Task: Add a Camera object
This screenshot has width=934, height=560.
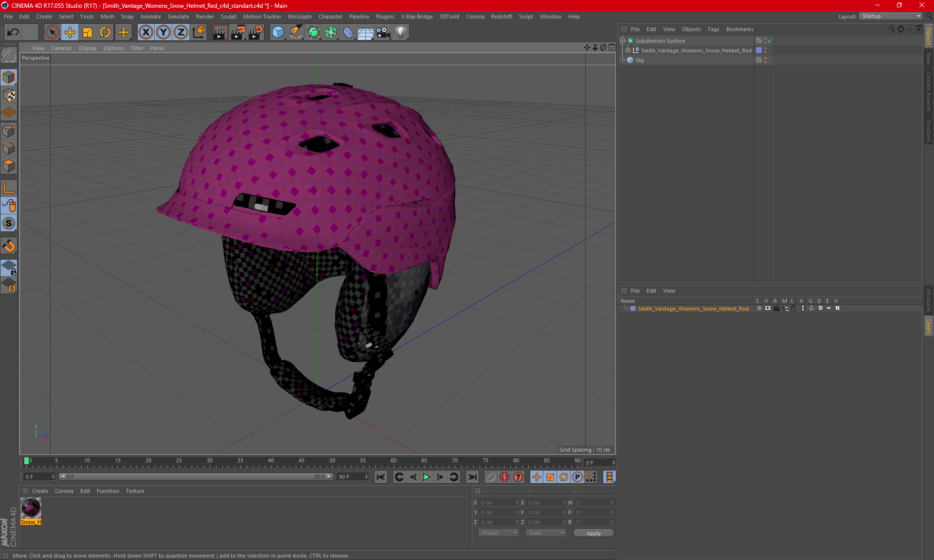Action: click(383, 33)
